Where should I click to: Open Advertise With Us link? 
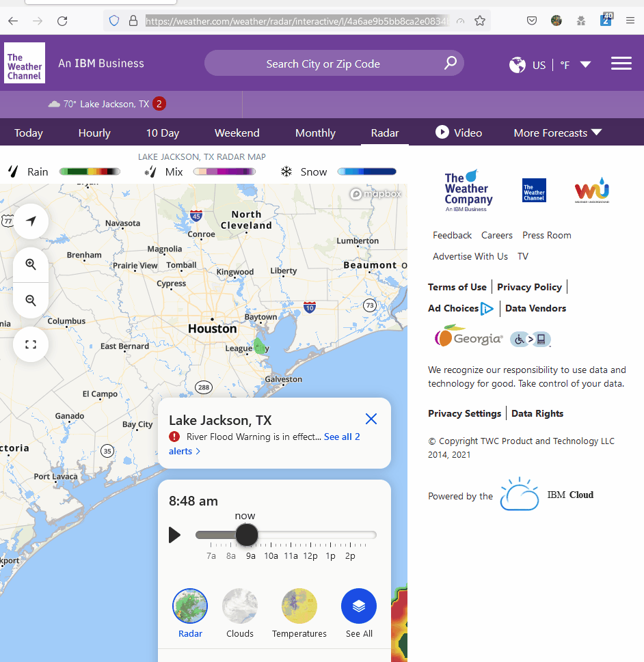tap(470, 256)
